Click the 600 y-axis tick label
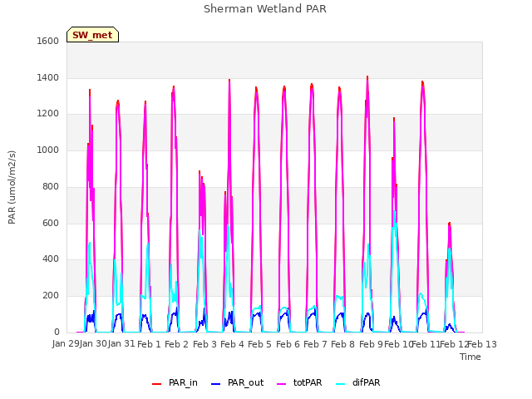 tap(51, 224)
